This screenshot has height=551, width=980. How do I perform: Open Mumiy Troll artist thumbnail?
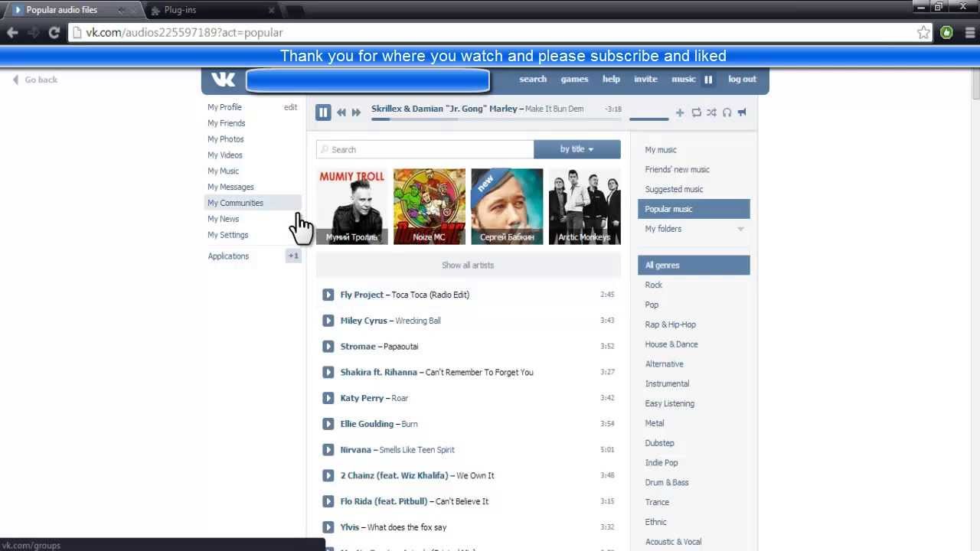352,207
